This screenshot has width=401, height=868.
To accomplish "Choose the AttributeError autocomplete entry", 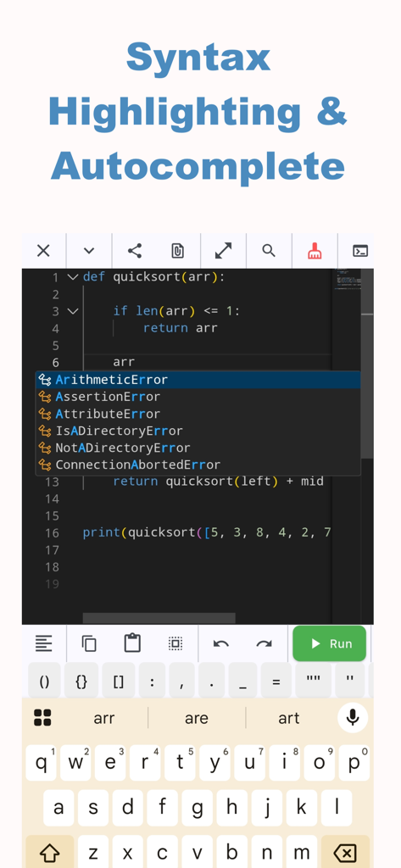I will (198, 414).
